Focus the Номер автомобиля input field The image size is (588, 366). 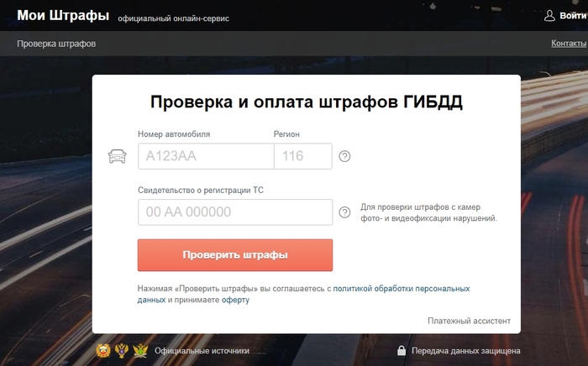(206, 156)
